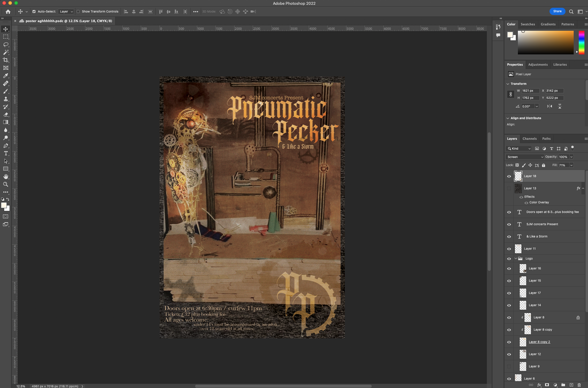The width and height of the screenshot is (588, 388).
Task: Click the Share button
Action: [557, 11]
